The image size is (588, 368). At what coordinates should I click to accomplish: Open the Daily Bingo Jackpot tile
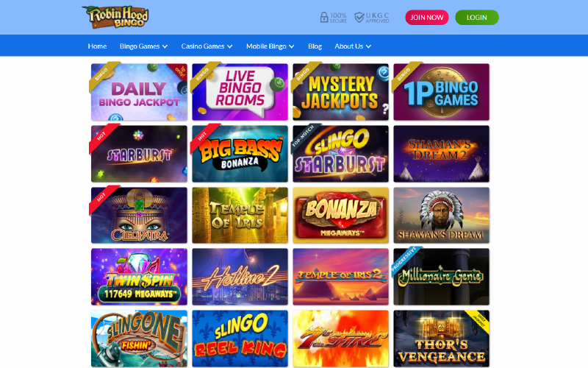click(139, 92)
